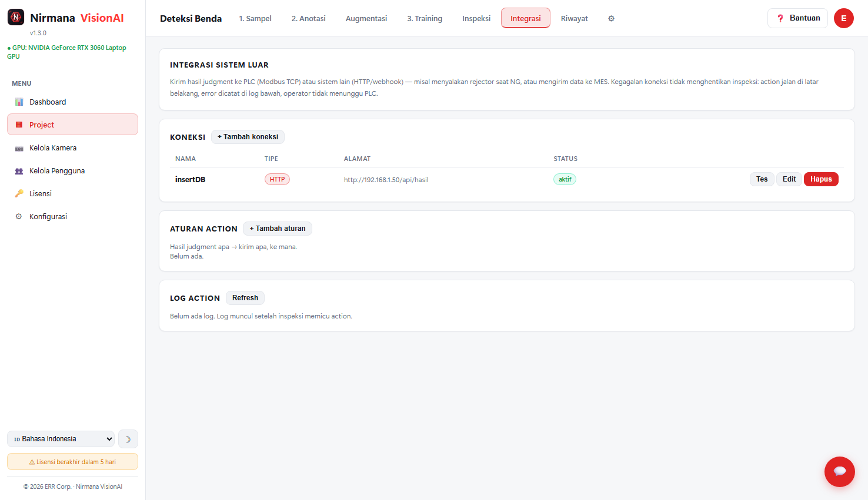Add a rule with Tambah aturan
The image size is (868, 500).
click(278, 229)
